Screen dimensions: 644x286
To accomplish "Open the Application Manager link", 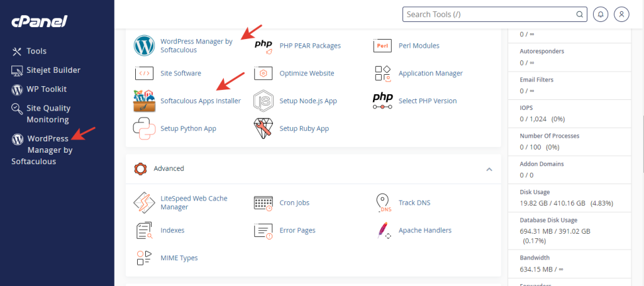I will click(x=430, y=74).
